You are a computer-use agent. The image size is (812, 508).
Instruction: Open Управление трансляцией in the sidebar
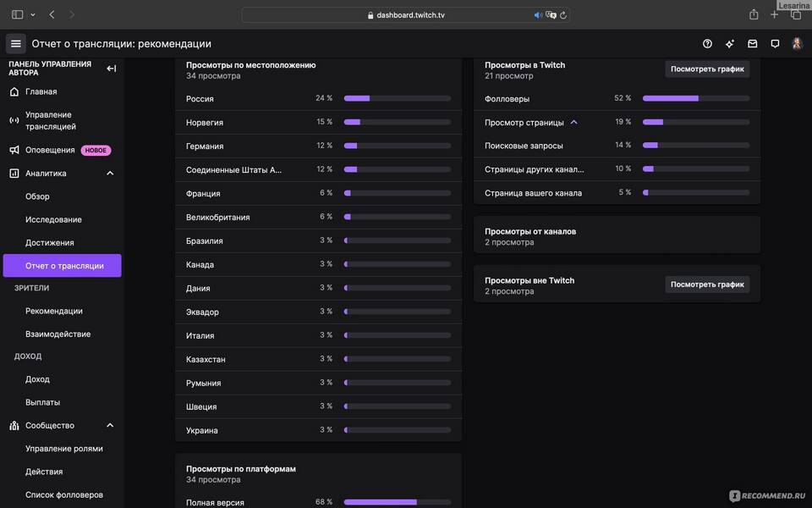tap(50, 121)
